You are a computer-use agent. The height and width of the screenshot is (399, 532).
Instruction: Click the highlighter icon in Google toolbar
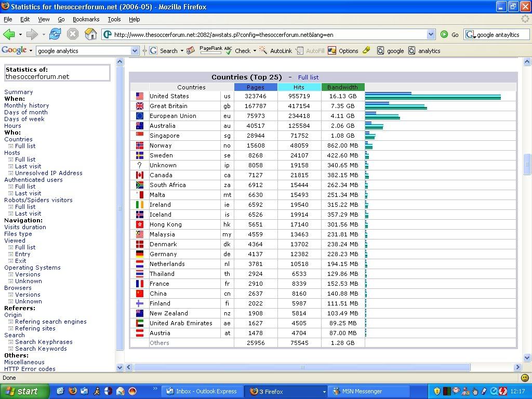(x=366, y=50)
